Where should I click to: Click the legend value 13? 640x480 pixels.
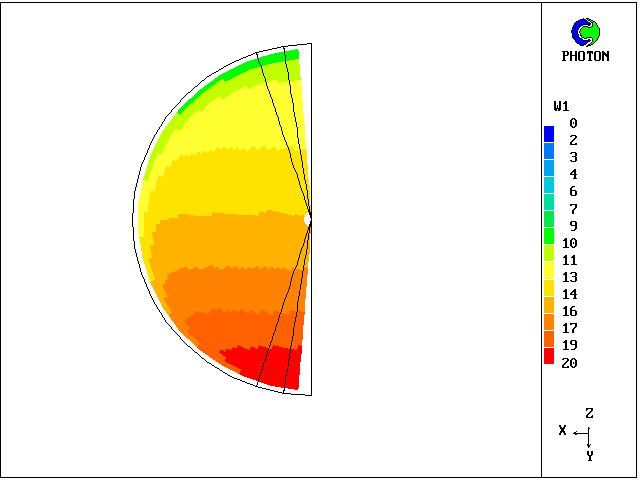[569, 277]
